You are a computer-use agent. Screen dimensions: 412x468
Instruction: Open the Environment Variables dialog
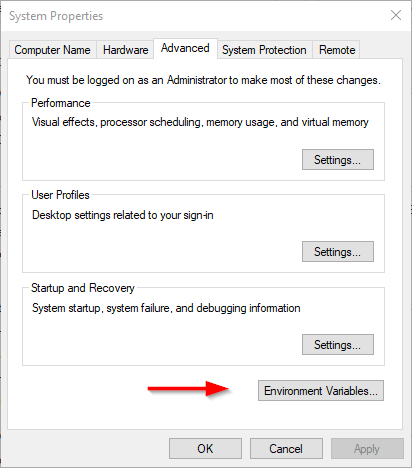click(x=321, y=391)
